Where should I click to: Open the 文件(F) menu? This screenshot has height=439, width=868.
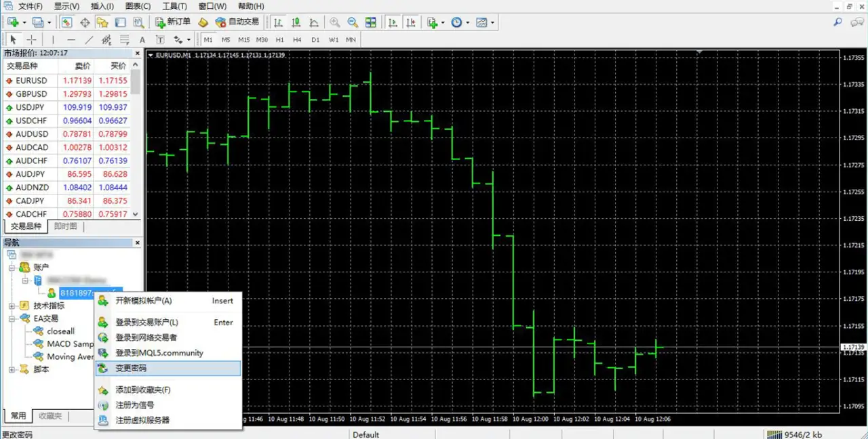pyautogui.click(x=30, y=6)
